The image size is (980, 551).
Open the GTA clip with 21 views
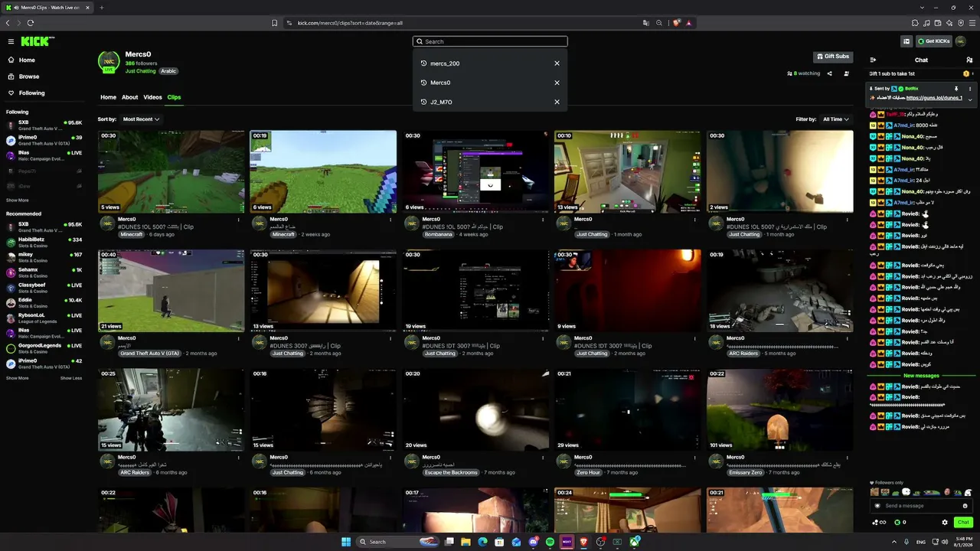pyautogui.click(x=171, y=291)
